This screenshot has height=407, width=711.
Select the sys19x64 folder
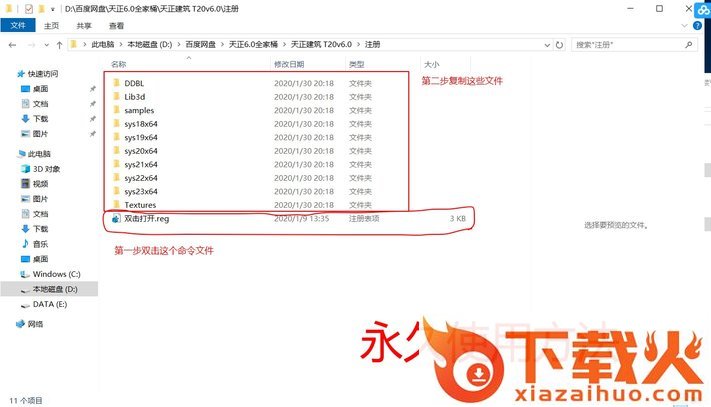(141, 137)
